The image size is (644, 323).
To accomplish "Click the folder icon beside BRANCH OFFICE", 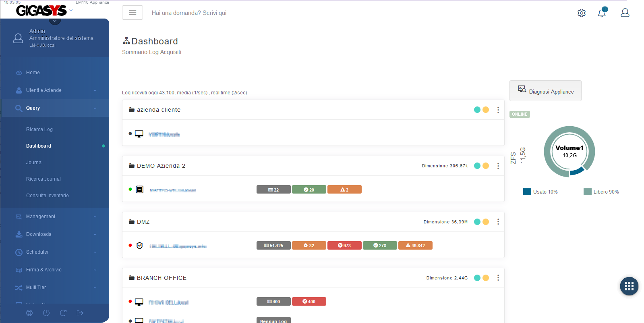I will point(131,278).
